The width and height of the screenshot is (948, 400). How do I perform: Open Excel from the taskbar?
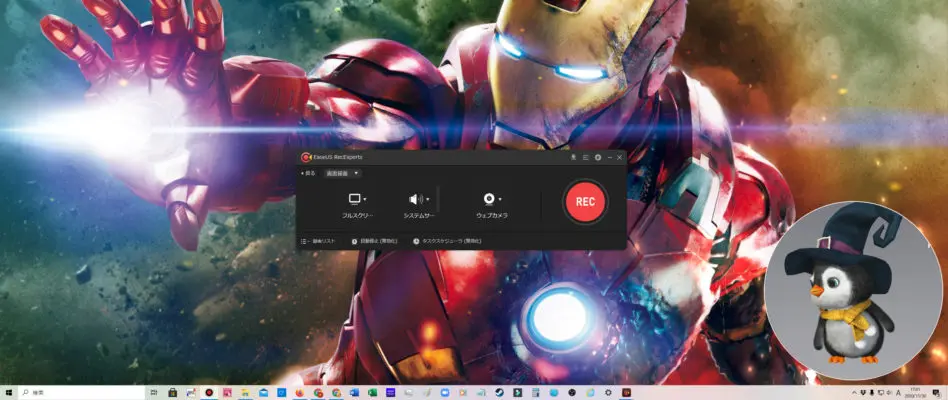pos(373,393)
